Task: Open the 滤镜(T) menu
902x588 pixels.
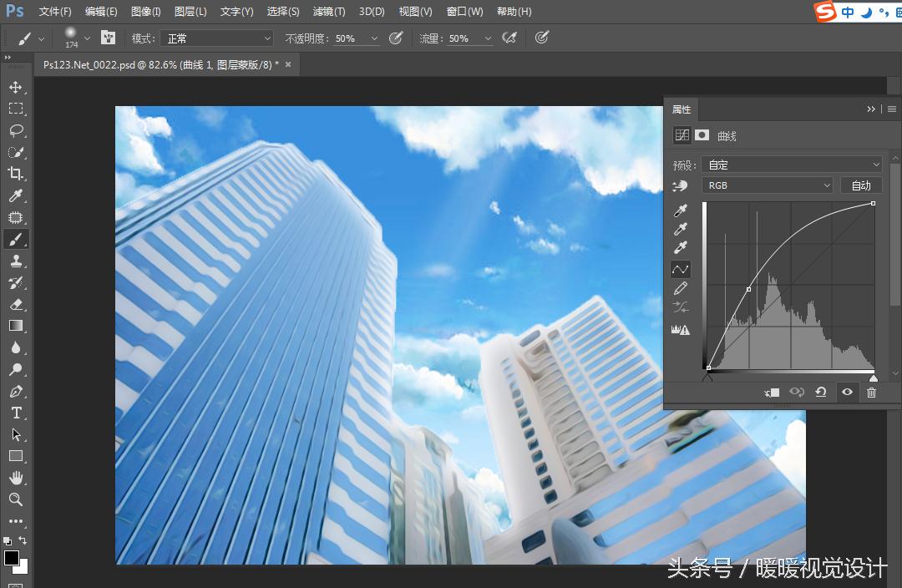Action: (328, 12)
